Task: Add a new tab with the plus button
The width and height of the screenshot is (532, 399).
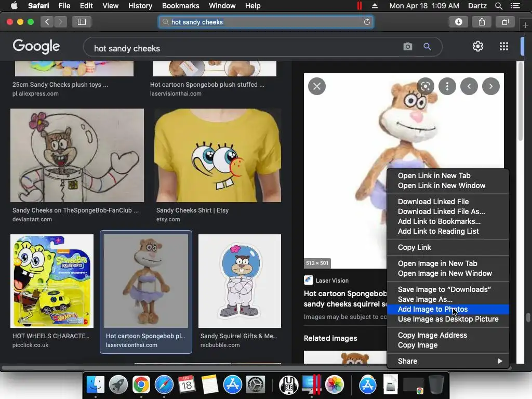Action: click(x=525, y=25)
